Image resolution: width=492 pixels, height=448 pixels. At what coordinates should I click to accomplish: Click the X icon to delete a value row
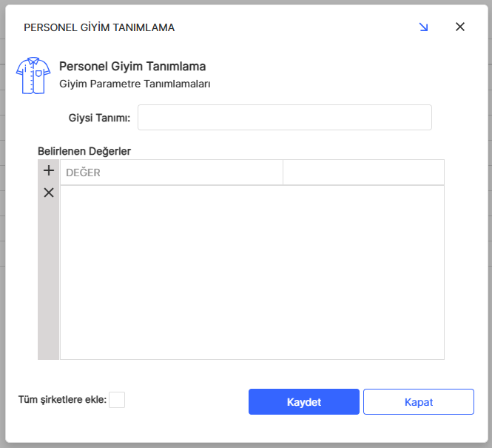pyautogui.click(x=49, y=193)
